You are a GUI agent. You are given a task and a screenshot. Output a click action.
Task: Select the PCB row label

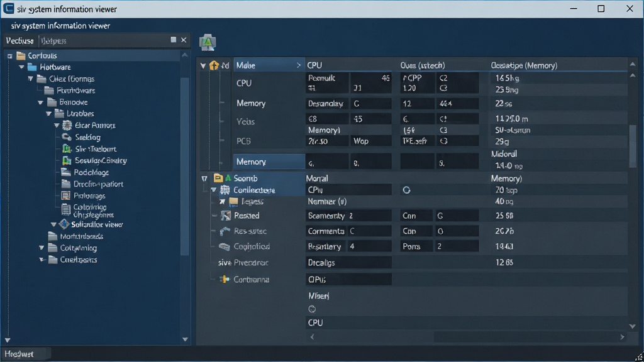(243, 141)
